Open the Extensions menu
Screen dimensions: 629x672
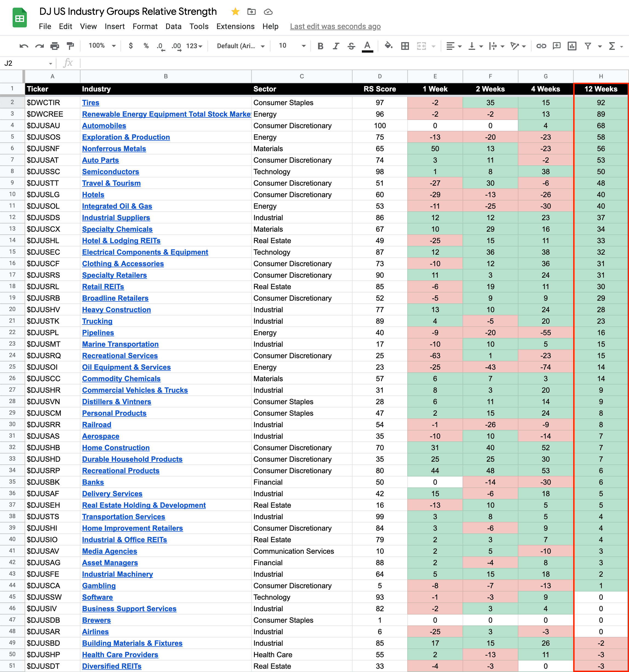(235, 26)
